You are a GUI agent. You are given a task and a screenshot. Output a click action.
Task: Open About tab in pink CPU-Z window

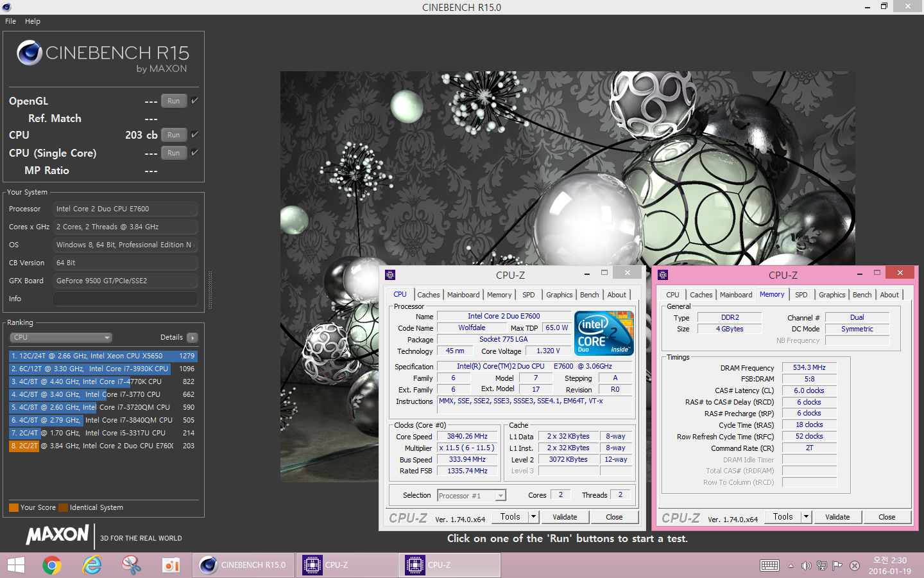(x=890, y=295)
